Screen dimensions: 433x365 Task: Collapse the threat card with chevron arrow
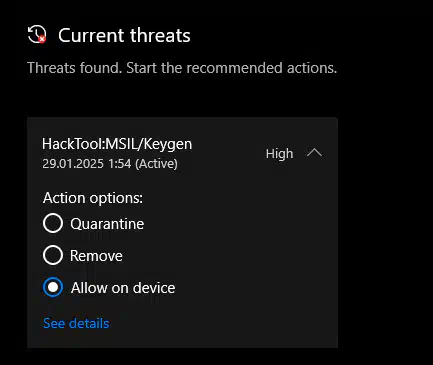314,153
